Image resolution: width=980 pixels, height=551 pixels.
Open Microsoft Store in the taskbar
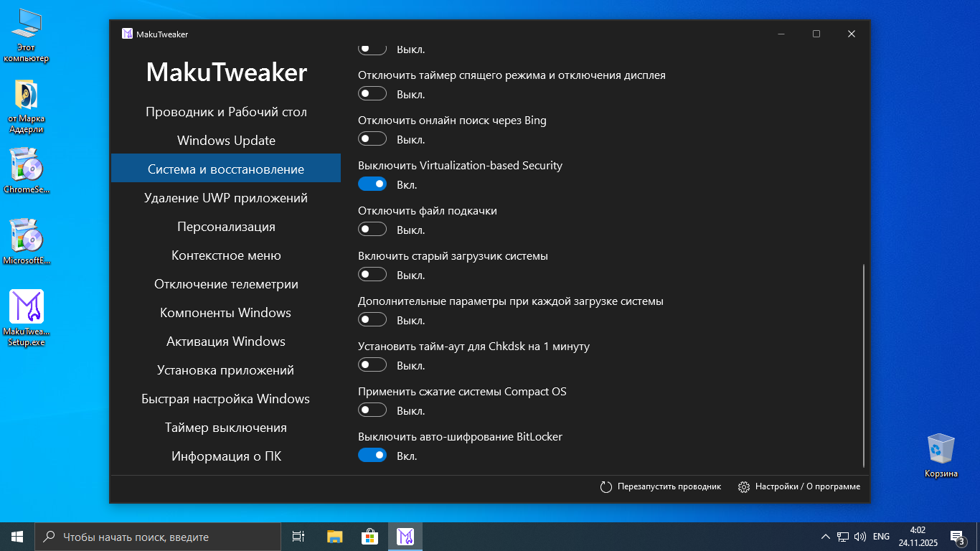click(x=369, y=537)
